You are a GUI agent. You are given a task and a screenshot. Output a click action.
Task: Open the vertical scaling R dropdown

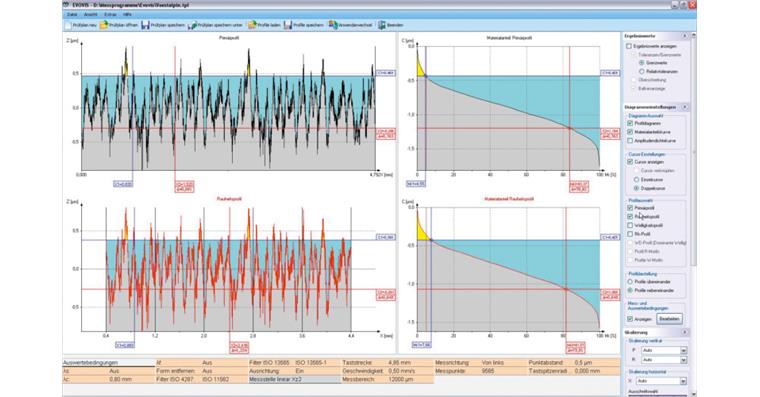click(x=683, y=360)
